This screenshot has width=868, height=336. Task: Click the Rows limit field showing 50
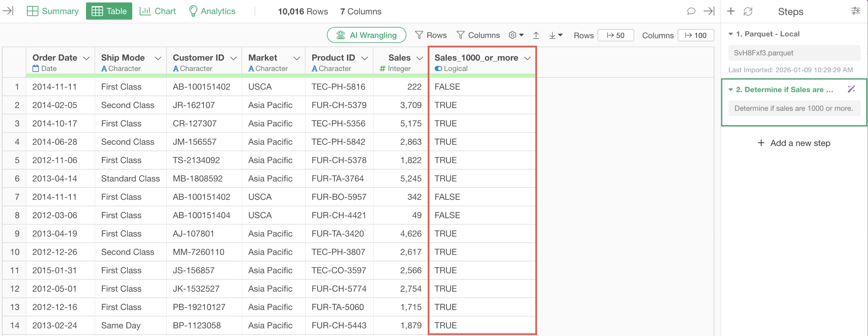pos(615,35)
